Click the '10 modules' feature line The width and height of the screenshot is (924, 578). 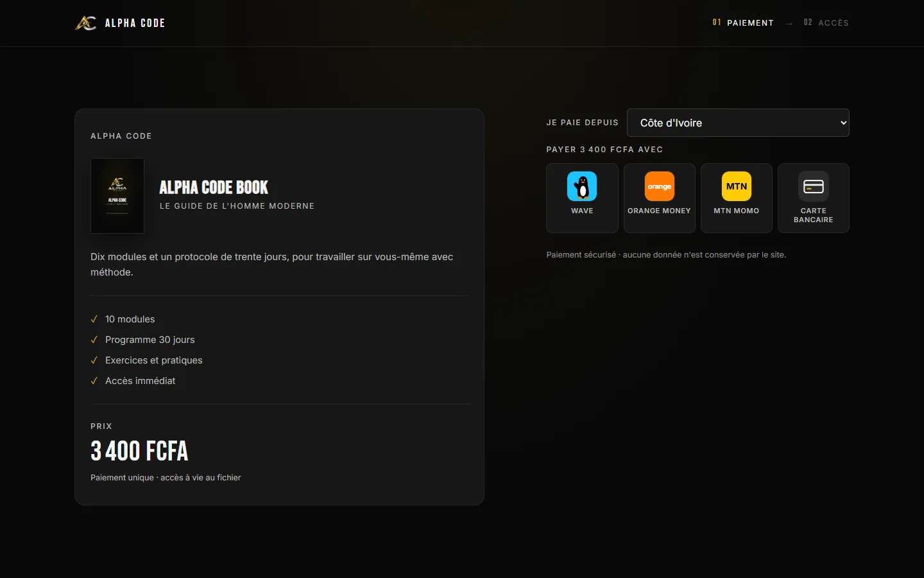click(x=130, y=319)
